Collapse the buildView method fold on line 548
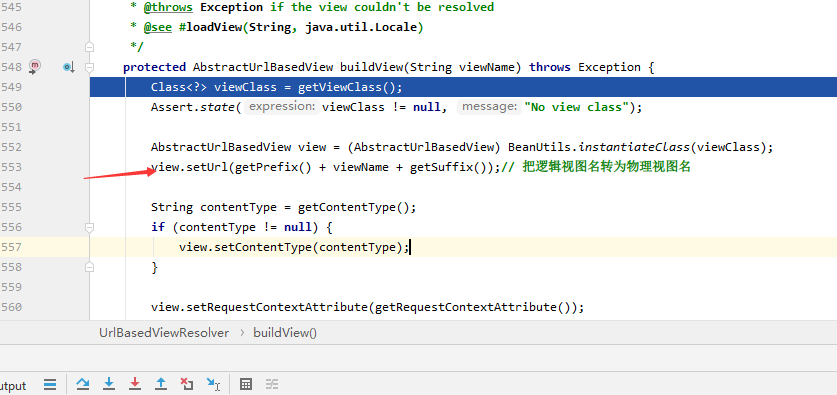This screenshot has width=837, height=395. click(90, 67)
